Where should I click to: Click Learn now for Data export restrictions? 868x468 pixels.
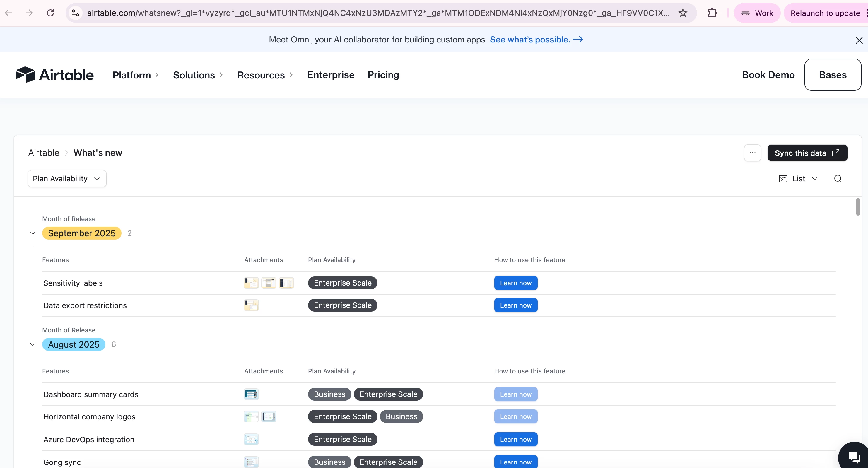pos(515,305)
